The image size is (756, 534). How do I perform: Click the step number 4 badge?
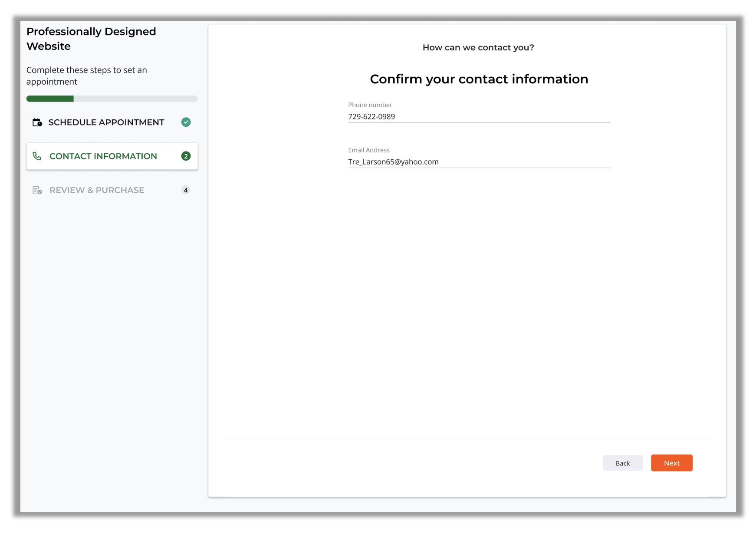pos(186,190)
